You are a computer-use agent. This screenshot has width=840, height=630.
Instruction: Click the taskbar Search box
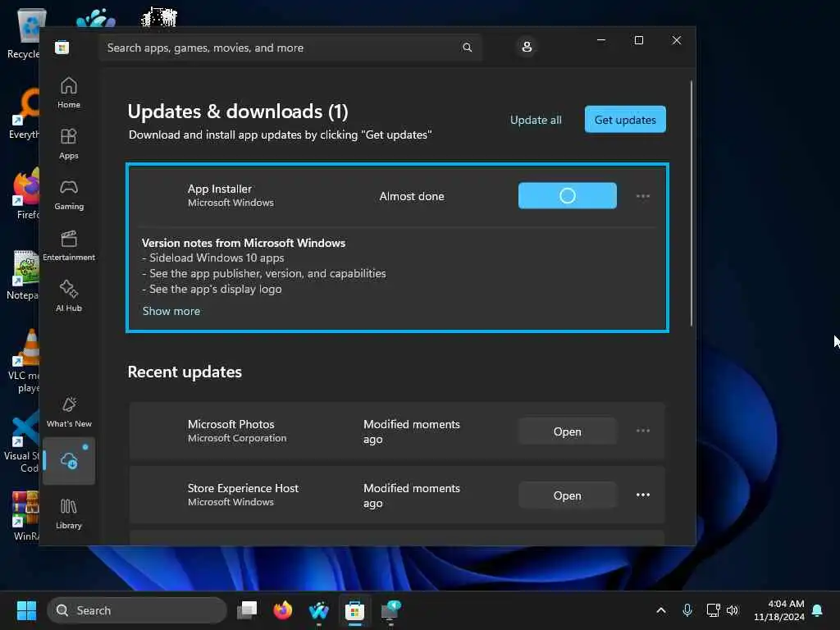tap(137, 610)
